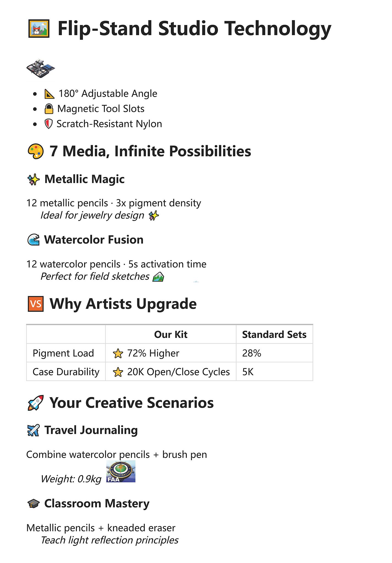Click the padlock icon beside Magnetic Tool Slots
Screen dimensions: 392x563
coord(49,109)
